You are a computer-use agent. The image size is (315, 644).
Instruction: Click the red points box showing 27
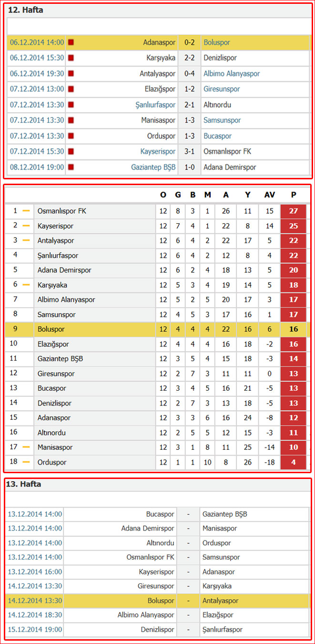(x=294, y=211)
